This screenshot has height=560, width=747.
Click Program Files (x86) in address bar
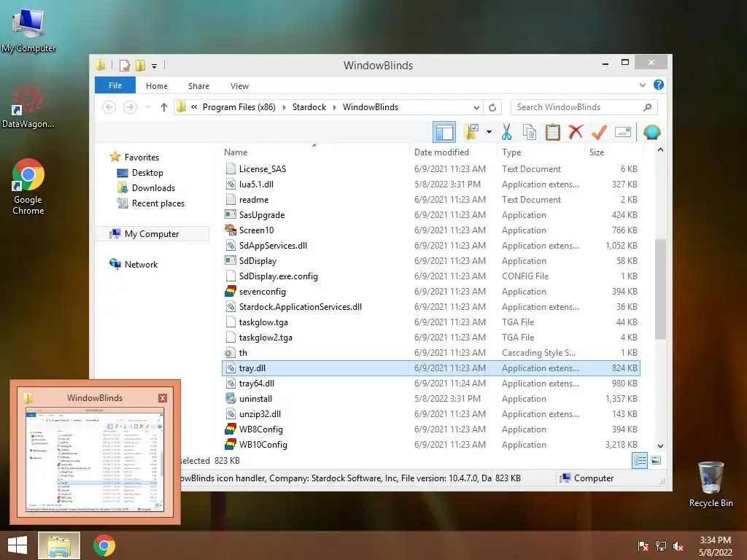[x=239, y=107]
